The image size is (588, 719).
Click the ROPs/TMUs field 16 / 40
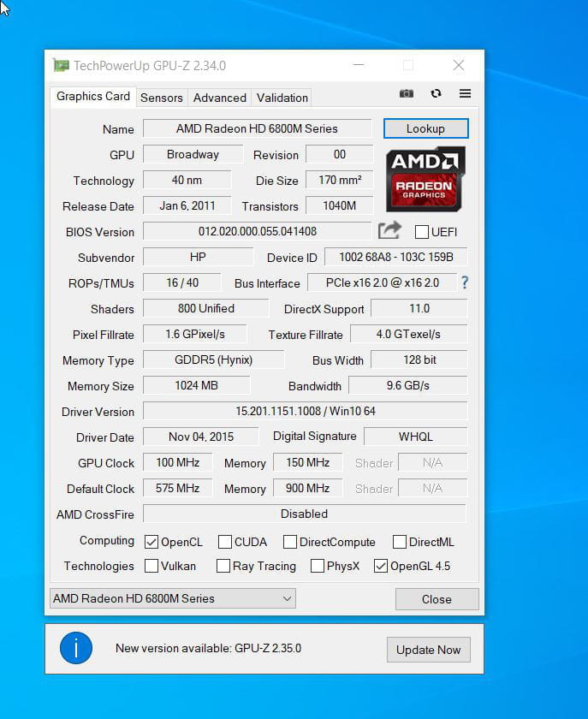[x=182, y=282]
